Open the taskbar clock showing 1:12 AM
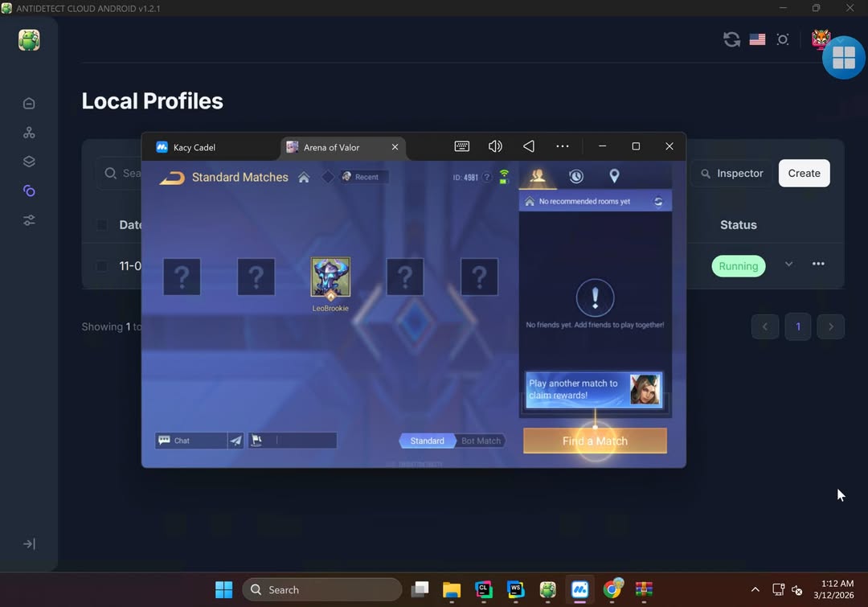The image size is (868, 607). click(833, 590)
